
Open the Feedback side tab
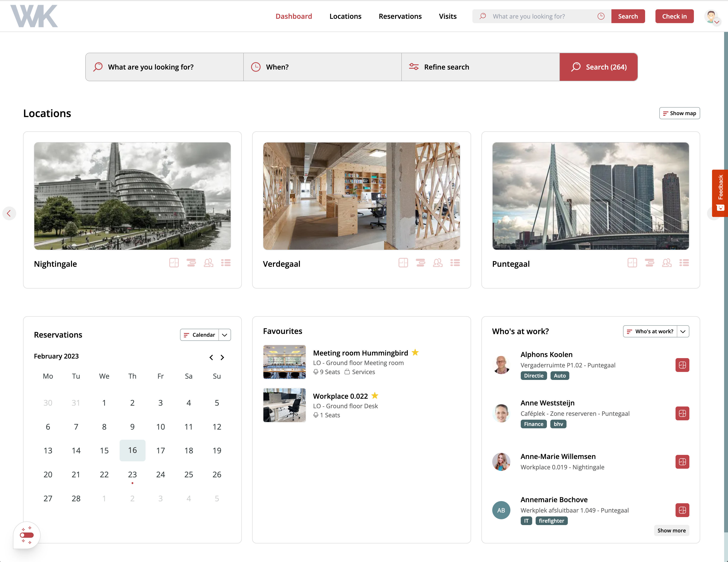[720, 193]
